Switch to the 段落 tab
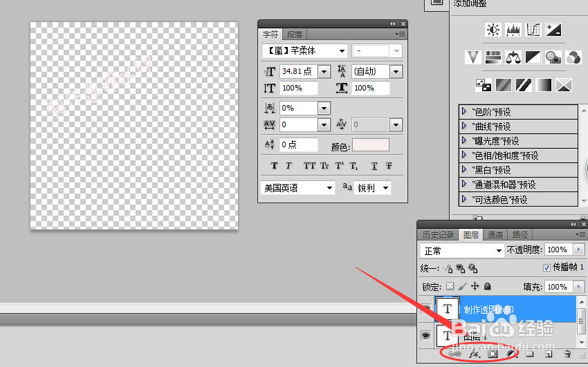 pyautogui.click(x=295, y=35)
